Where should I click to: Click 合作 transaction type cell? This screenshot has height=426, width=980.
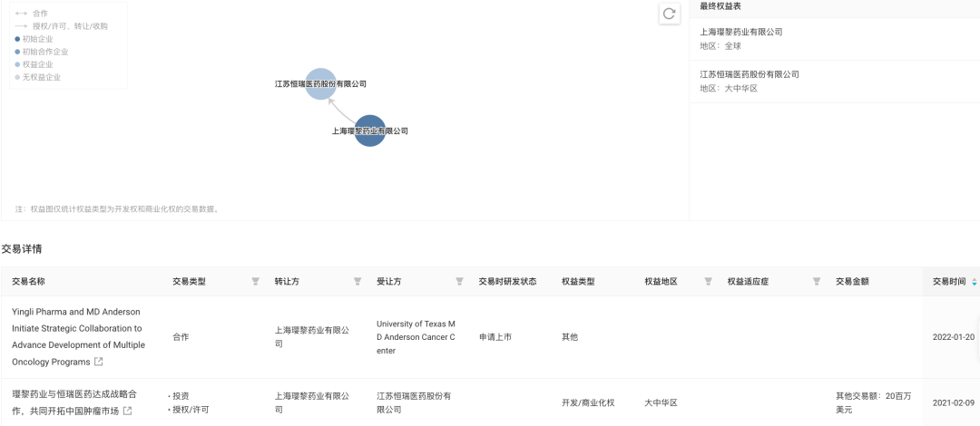[181, 336]
